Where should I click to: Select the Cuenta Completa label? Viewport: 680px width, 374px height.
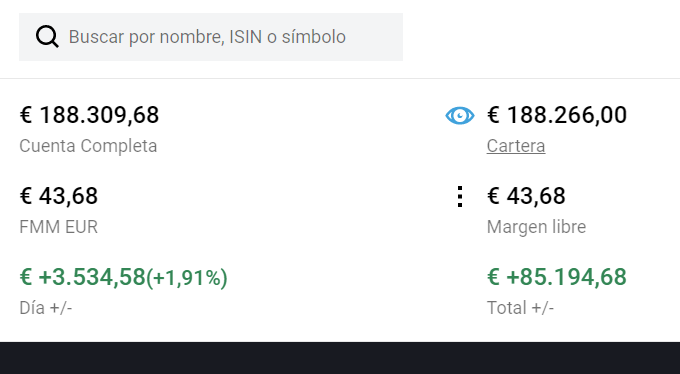[x=88, y=146]
